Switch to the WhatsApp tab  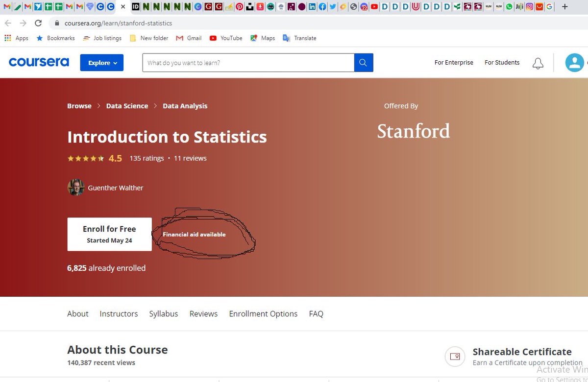tap(509, 7)
